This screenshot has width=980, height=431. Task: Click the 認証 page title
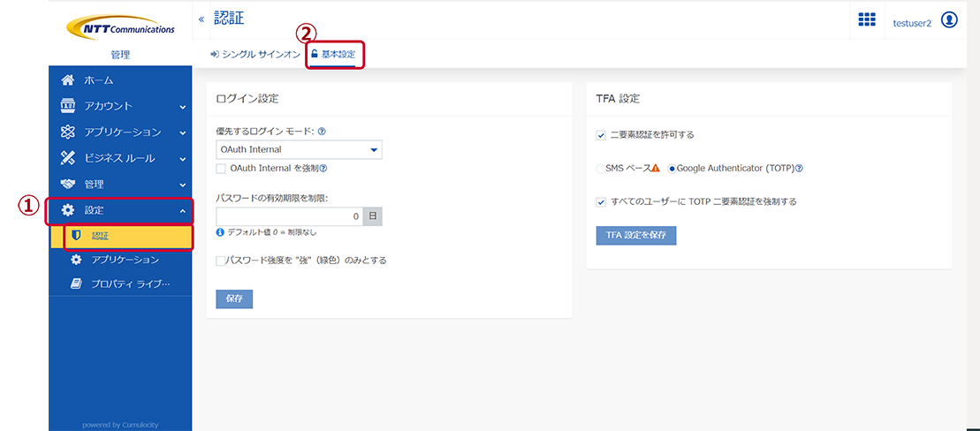coord(229,19)
